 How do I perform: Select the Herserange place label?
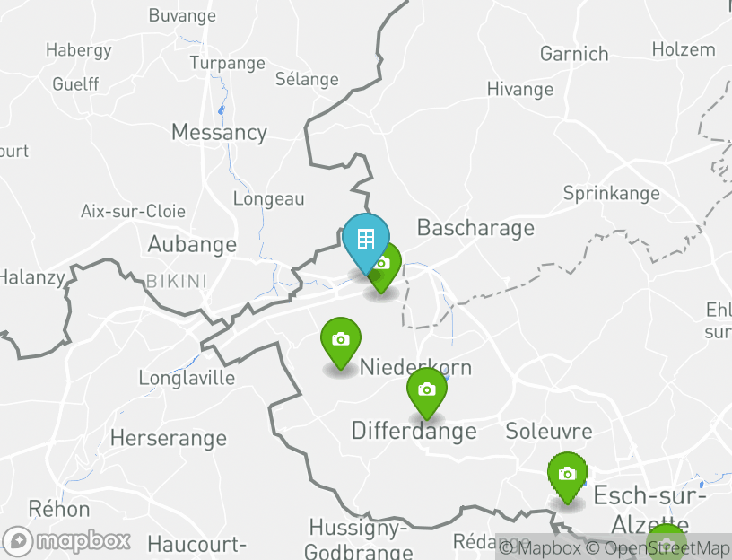pyautogui.click(x=169, y=439)
